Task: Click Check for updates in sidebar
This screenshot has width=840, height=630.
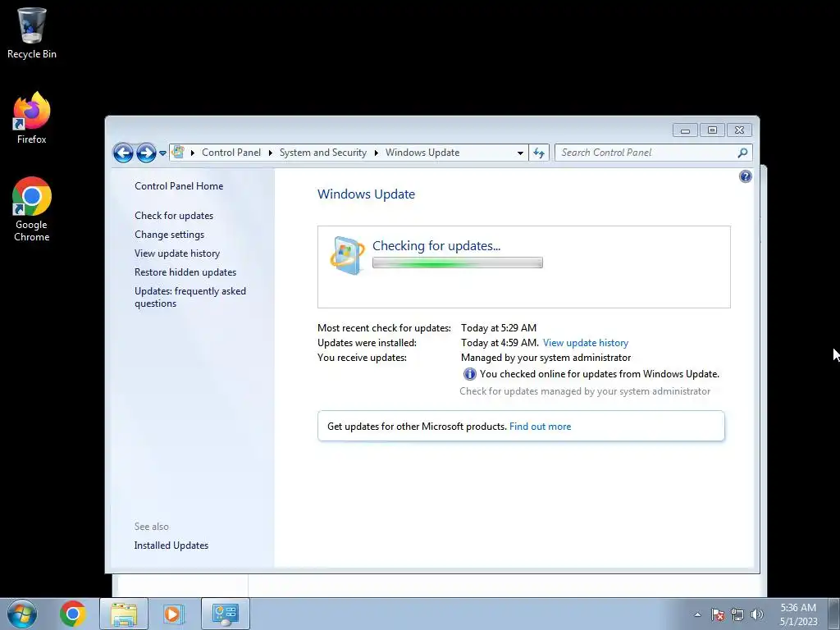Action: [174, 216]
